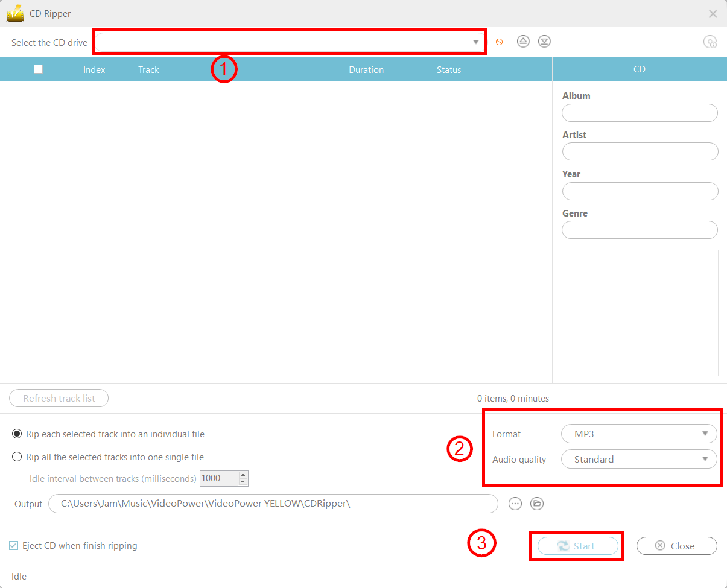Toggle Eject CD when finish ripping checkbox

coord(13,546)
